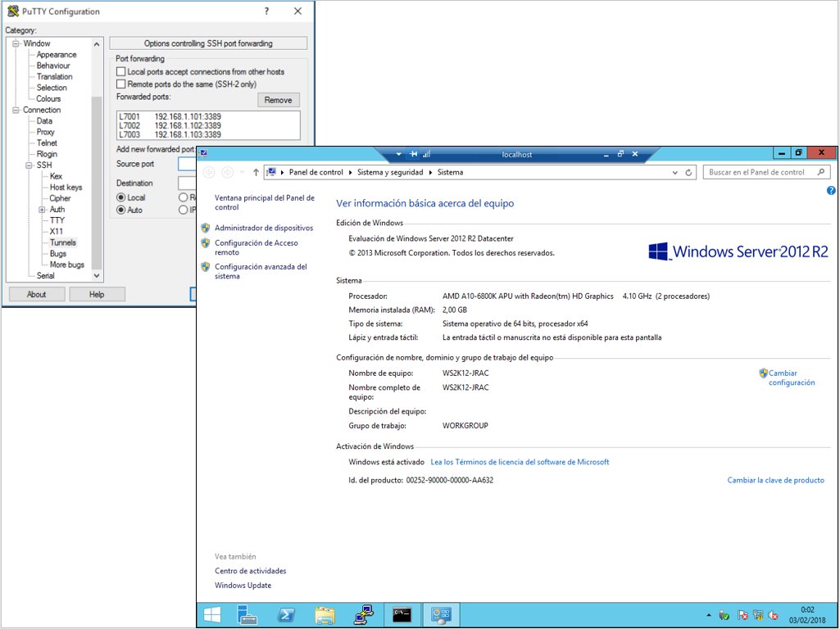
Task: Select forwarded port L7001 entry
Action: point(208,116)
